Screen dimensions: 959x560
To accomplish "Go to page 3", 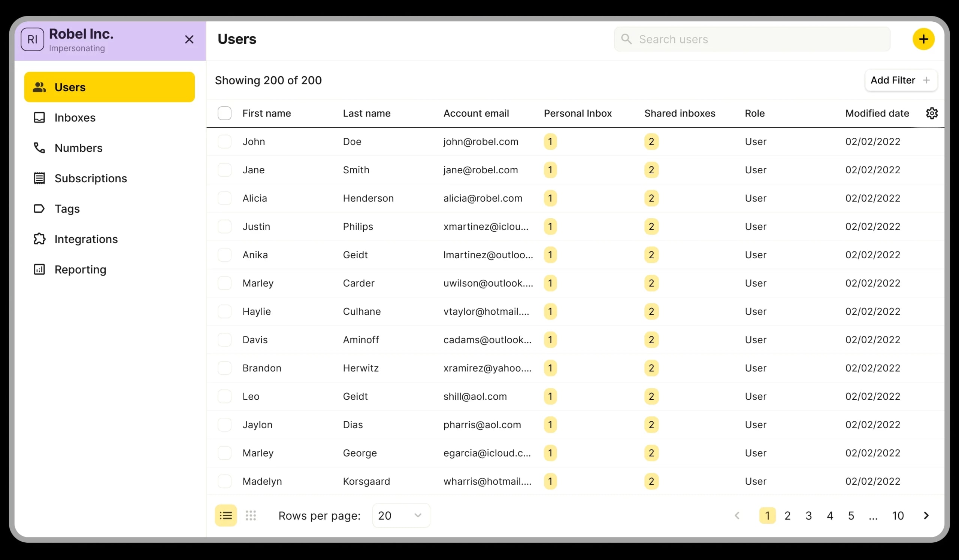I will [x=809, y=515].
